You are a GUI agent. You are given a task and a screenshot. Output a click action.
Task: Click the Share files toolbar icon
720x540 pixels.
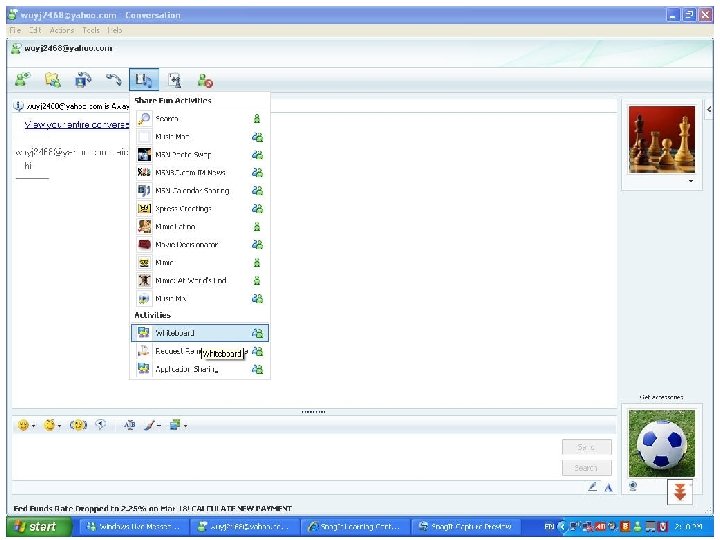pyautogui.click(x=53, y=80)
